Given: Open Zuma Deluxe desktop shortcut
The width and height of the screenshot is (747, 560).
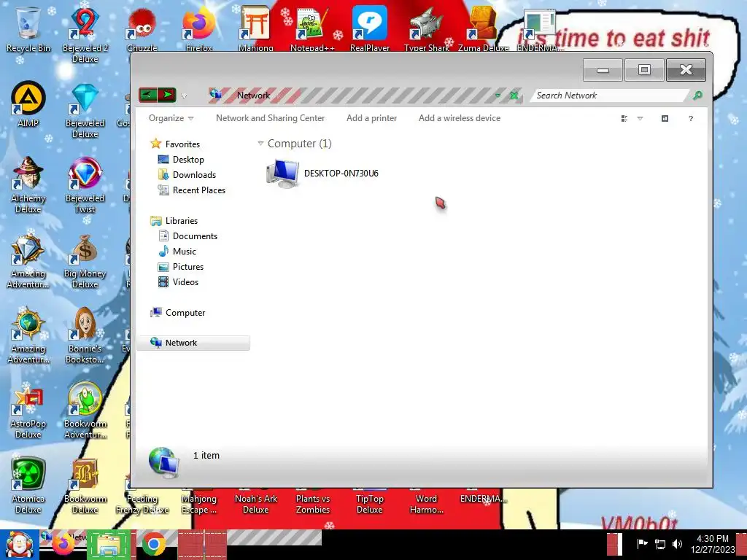Looking at the screenshot, I should click(483, 28).
